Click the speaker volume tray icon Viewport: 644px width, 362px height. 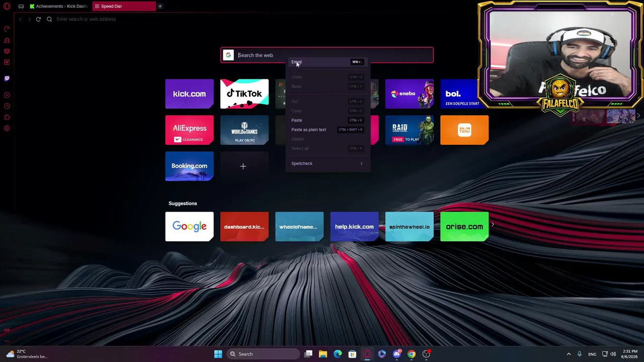point(613,354)
